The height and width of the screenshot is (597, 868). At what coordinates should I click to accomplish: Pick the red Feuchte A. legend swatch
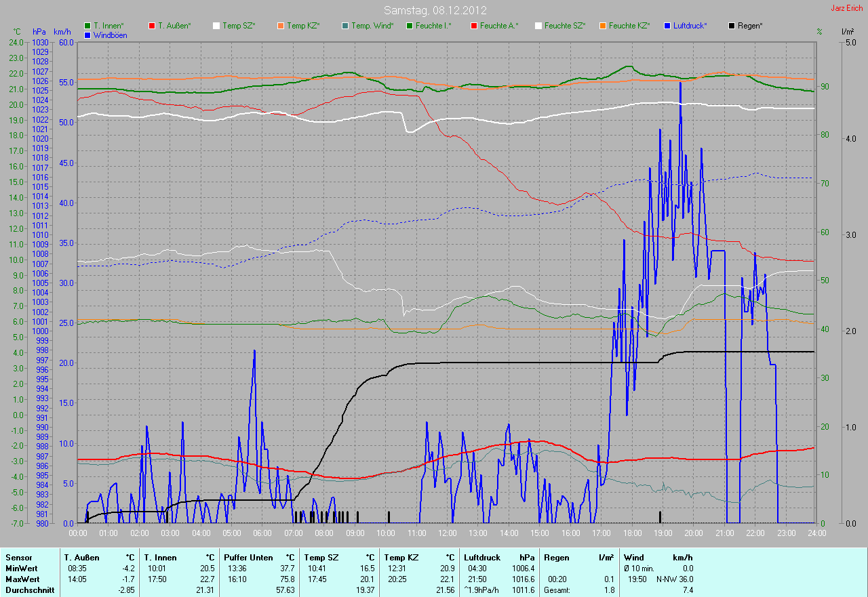[x=473, y=26]
